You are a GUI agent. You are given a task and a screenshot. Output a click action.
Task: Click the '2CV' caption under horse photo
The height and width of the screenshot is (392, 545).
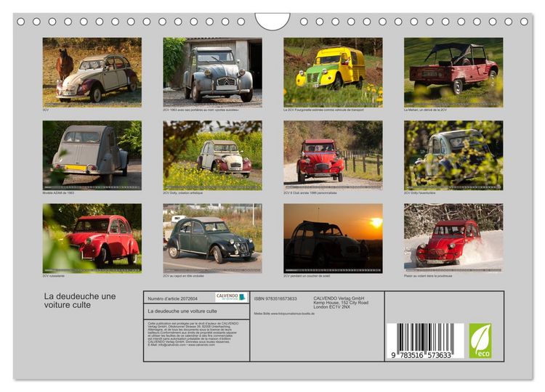click(46, 110)
